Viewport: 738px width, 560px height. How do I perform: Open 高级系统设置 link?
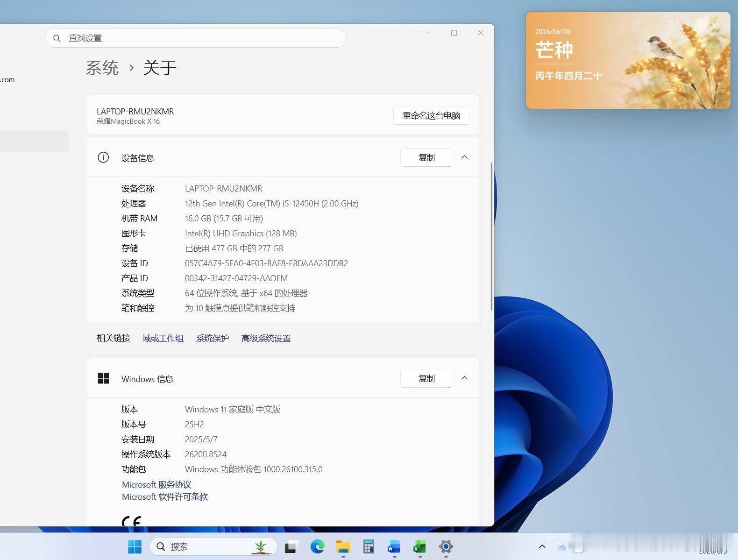(266, 338)
